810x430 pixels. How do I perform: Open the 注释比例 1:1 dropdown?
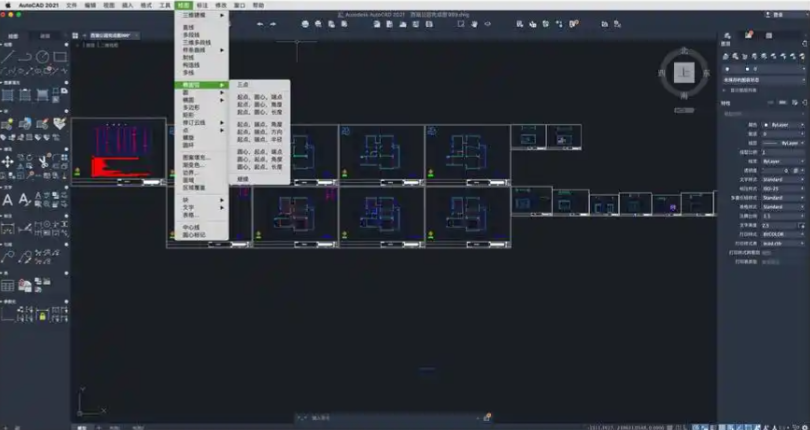[x=784, y=216]
